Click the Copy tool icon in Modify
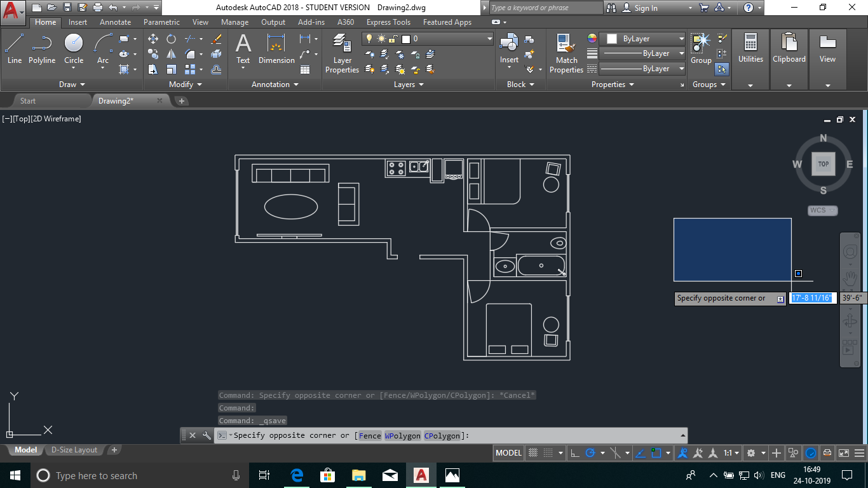Image resolution: width=868 pixels, height=488 pixels. 153,54
